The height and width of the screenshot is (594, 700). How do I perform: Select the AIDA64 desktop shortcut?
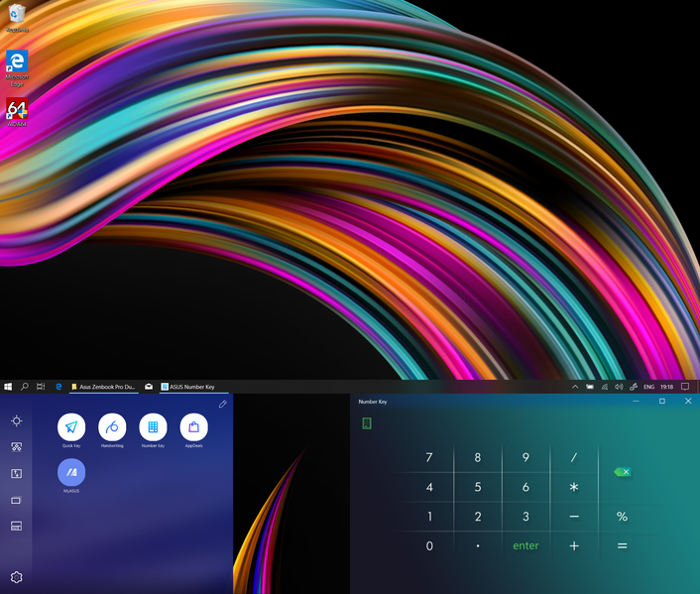pos(17,112)
